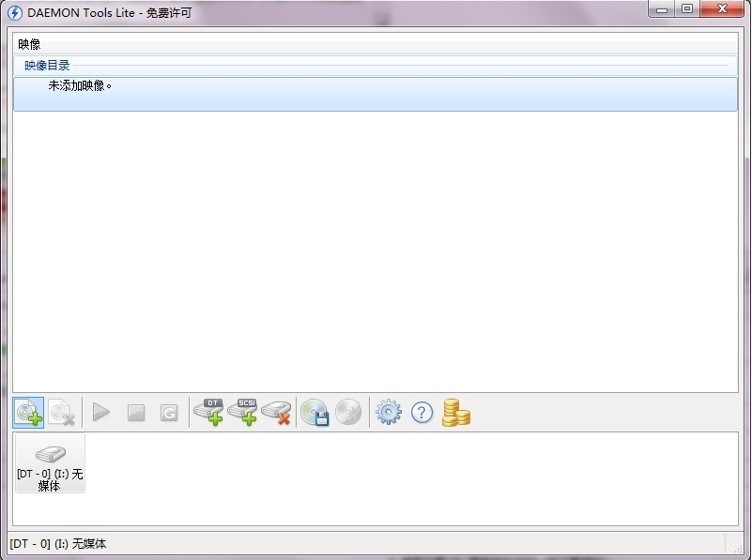
Task: Click the 未添加映像 placeholder row
Action: tap(375, 94)
